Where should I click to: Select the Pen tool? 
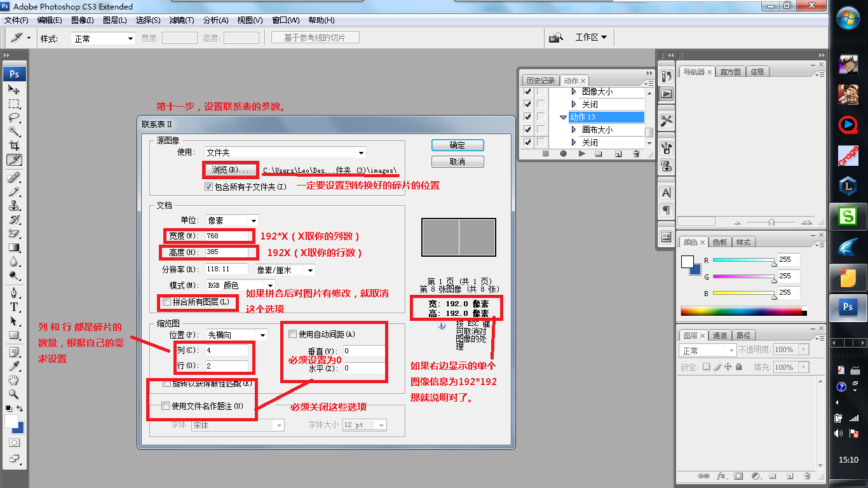[14, 293]
